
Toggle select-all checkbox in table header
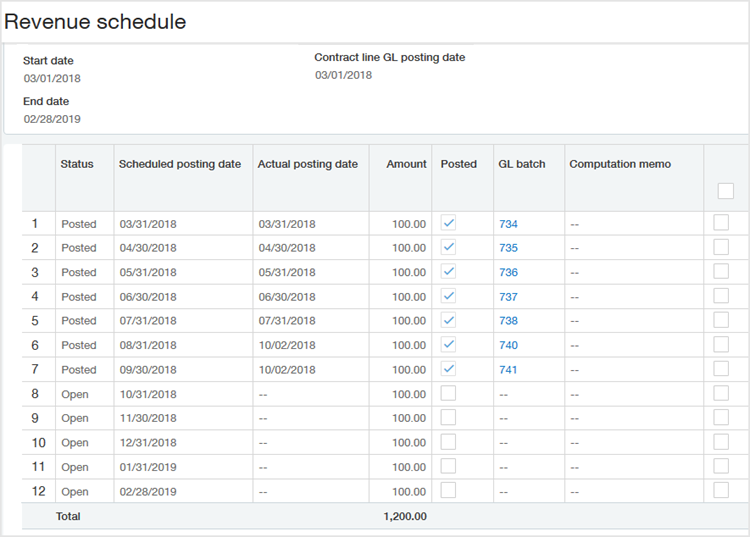(x=726, y=191)
